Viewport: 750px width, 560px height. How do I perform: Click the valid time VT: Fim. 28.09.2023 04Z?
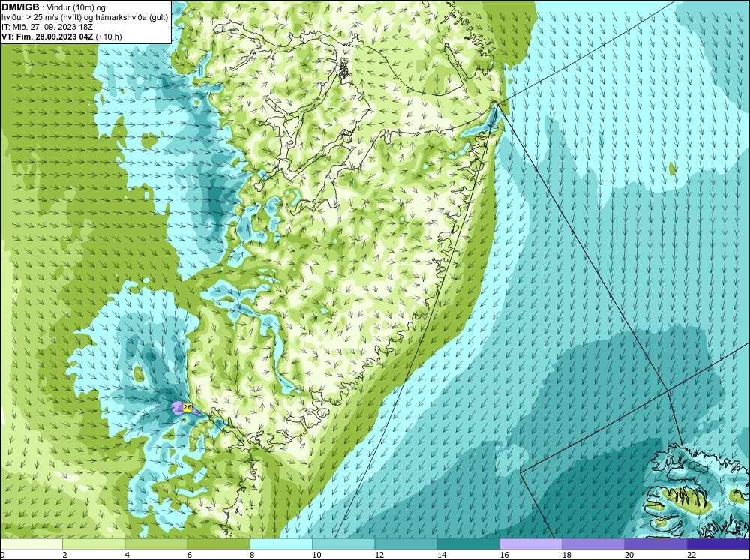pyautogui.click(x=48, y=37)
